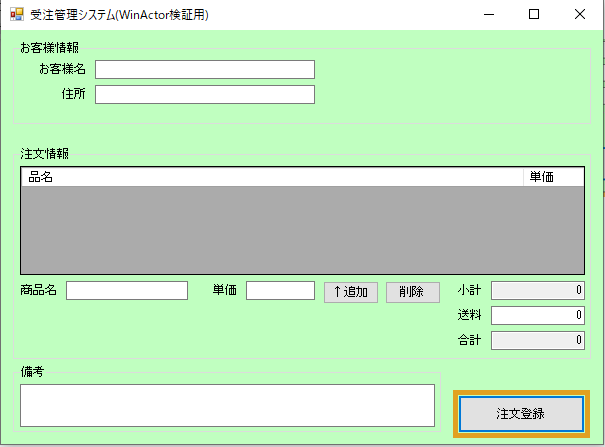Screen dimensions: 605x447
Task: Submit with the 注文登録 button
Action: [520, 413]
